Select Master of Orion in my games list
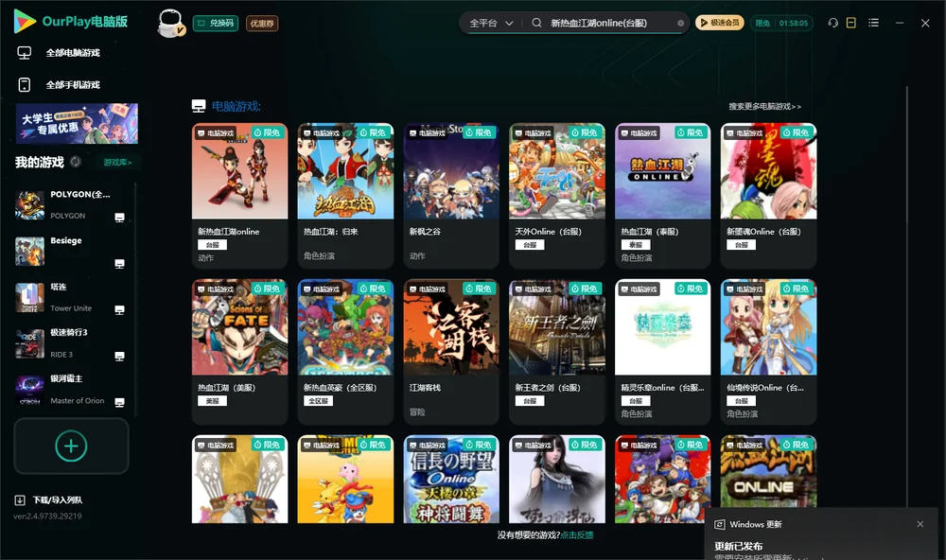Image resolution: width=946 pixels, height=560 pixels. 70,390
